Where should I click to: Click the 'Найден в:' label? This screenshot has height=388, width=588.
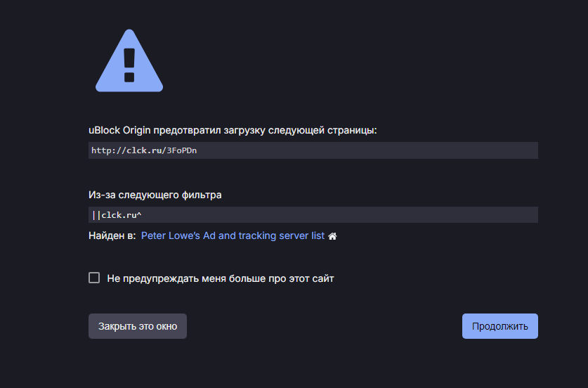(x=112, y=235)
